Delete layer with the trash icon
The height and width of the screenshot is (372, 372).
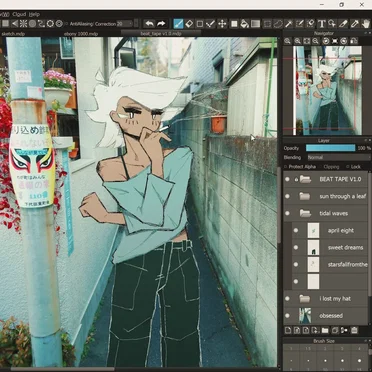[x=354, y=330]
